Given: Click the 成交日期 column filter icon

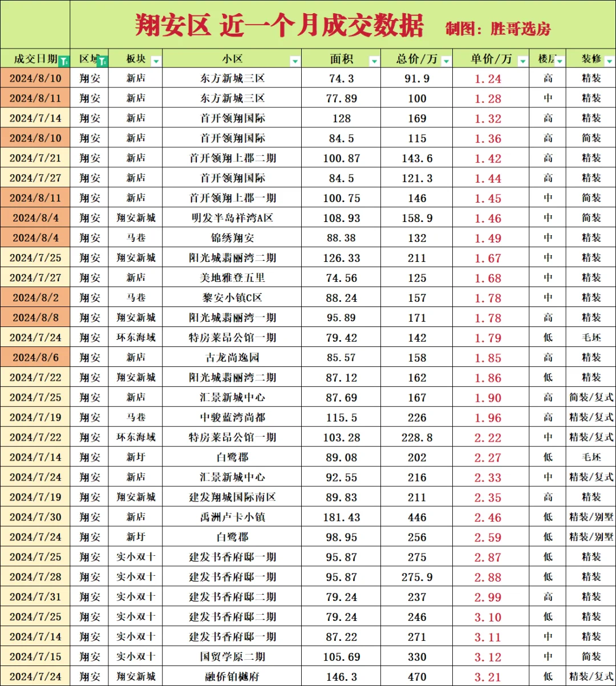Looking at the screenshot, I should click(x=64, y=59).
